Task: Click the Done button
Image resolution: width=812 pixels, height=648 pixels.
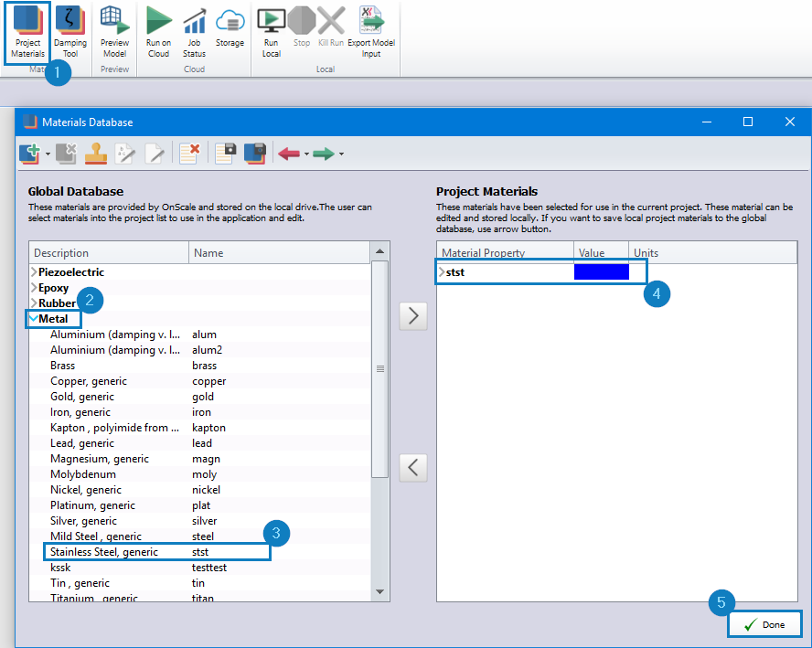Action: [764, 625]
